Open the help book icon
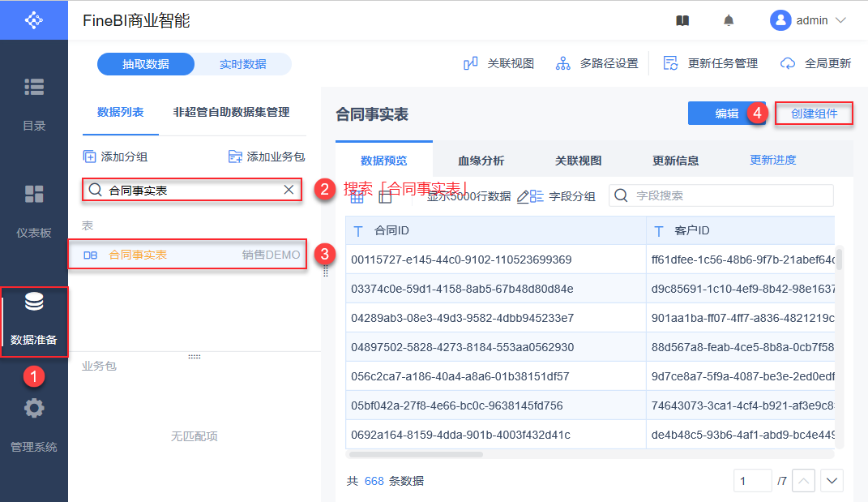 coord(682,21)
